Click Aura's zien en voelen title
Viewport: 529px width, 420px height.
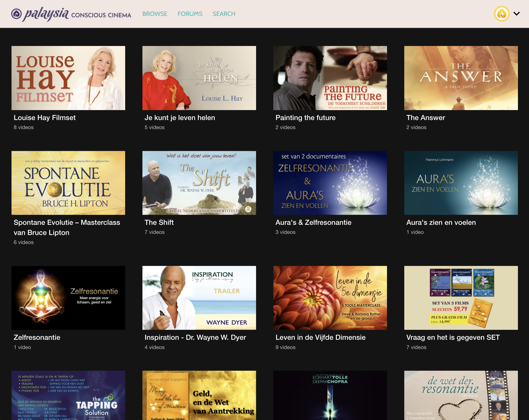[x=441, y=222]
